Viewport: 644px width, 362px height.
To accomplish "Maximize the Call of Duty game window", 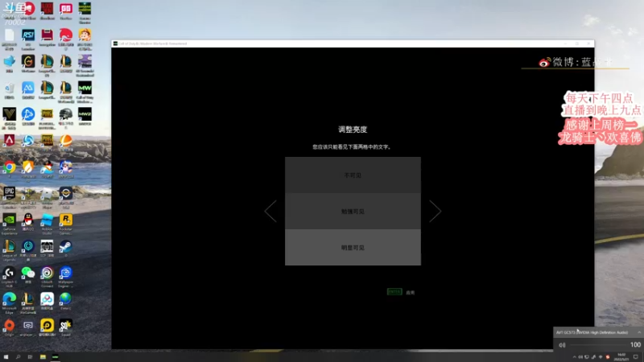I will pos(577,43).
